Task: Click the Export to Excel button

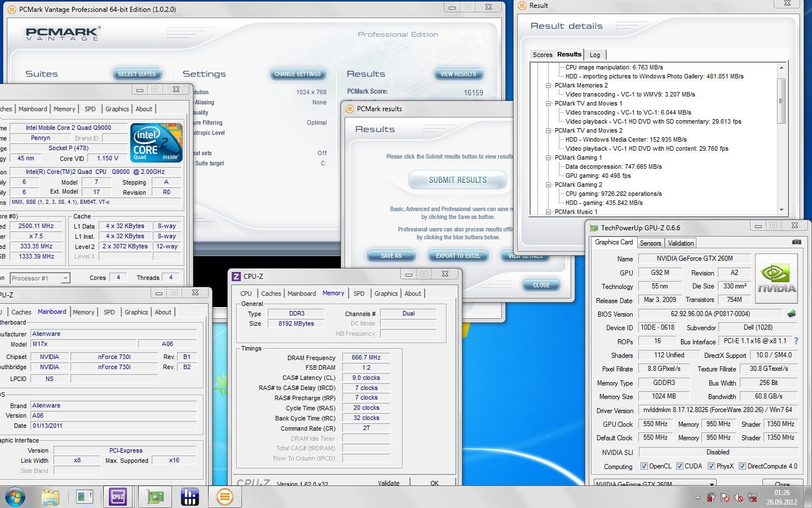Action: [x=458, y=256]
